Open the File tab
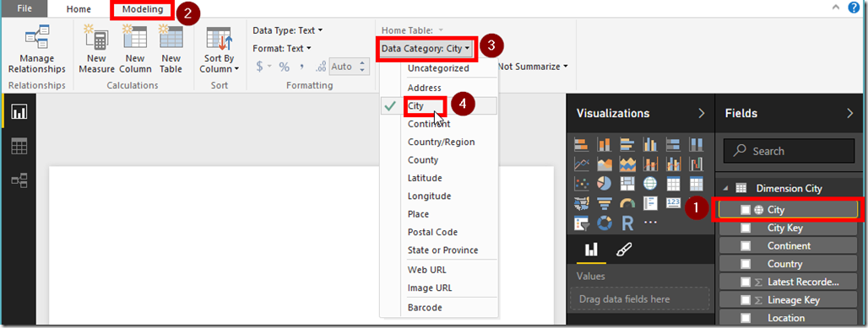The image size is (868, 328). pos(24,8)
